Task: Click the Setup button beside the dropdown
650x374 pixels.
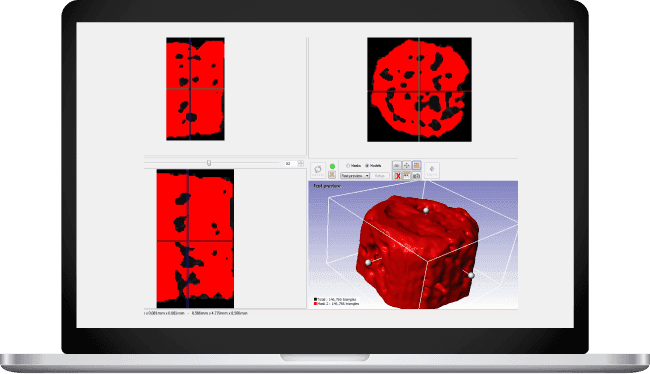Action: coord(380,176)
